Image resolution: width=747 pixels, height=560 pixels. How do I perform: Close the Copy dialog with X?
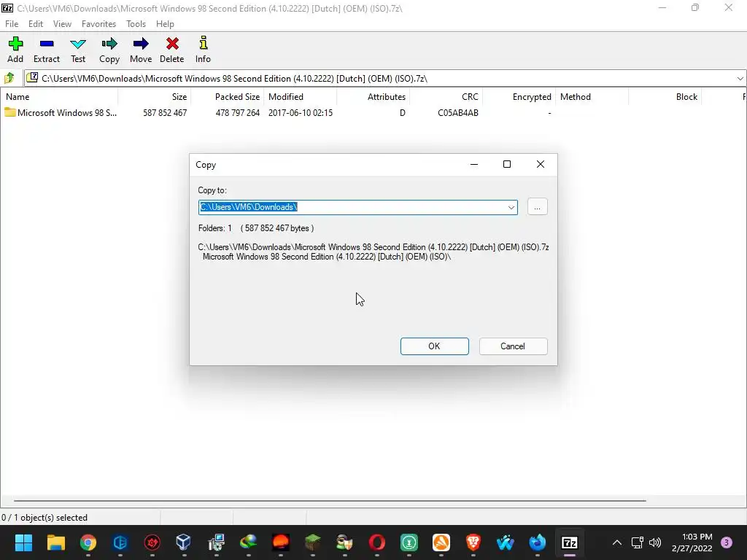pyautogui.click(x=541, y=164)
